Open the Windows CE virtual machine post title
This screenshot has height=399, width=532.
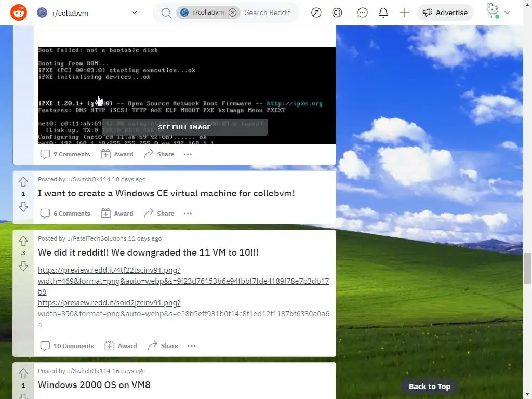point(166,193)
